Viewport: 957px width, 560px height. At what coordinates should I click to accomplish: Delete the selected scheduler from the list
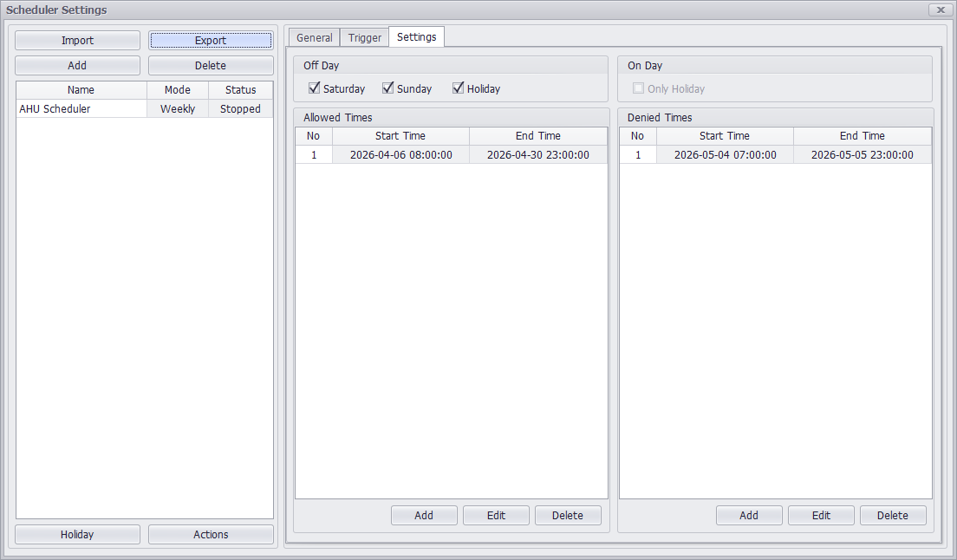(211, 66)
